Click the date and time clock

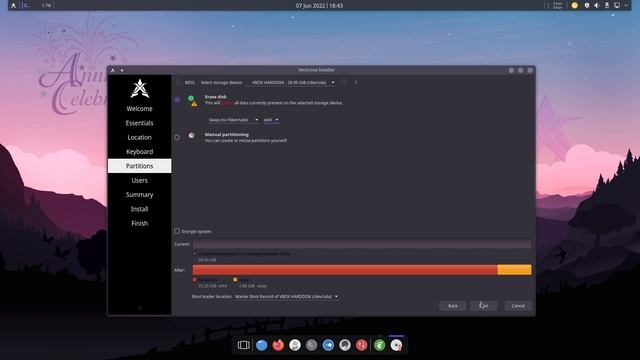click(319, 6)
